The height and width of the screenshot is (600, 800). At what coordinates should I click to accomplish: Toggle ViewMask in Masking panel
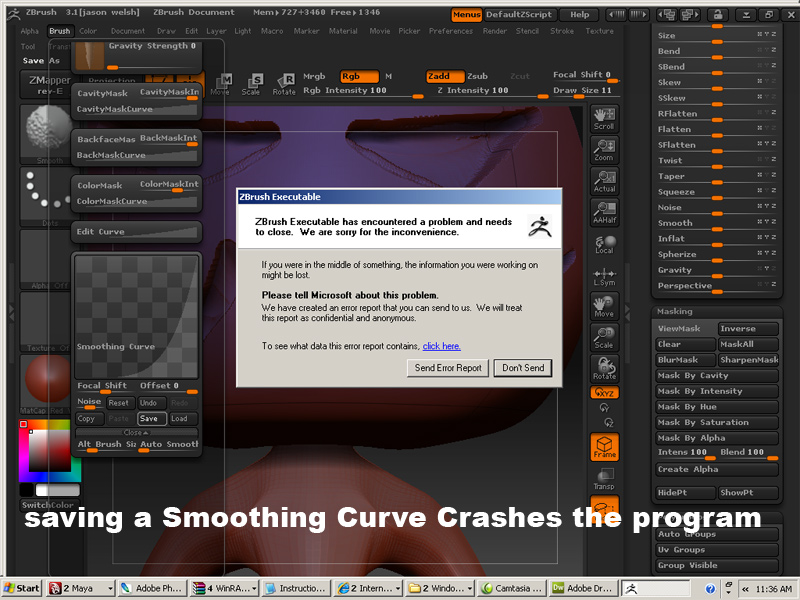[685, 329]
